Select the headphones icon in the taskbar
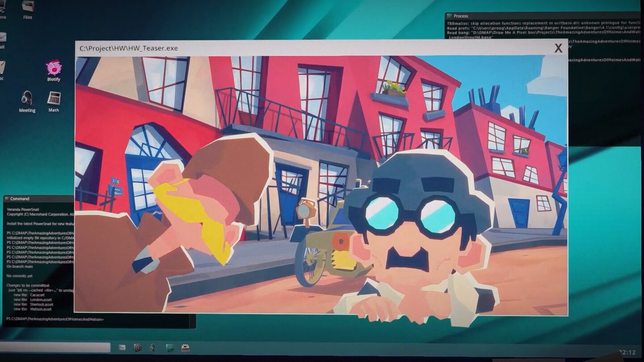This screenshot has height=362, width=644. click(x=153, y=347)
